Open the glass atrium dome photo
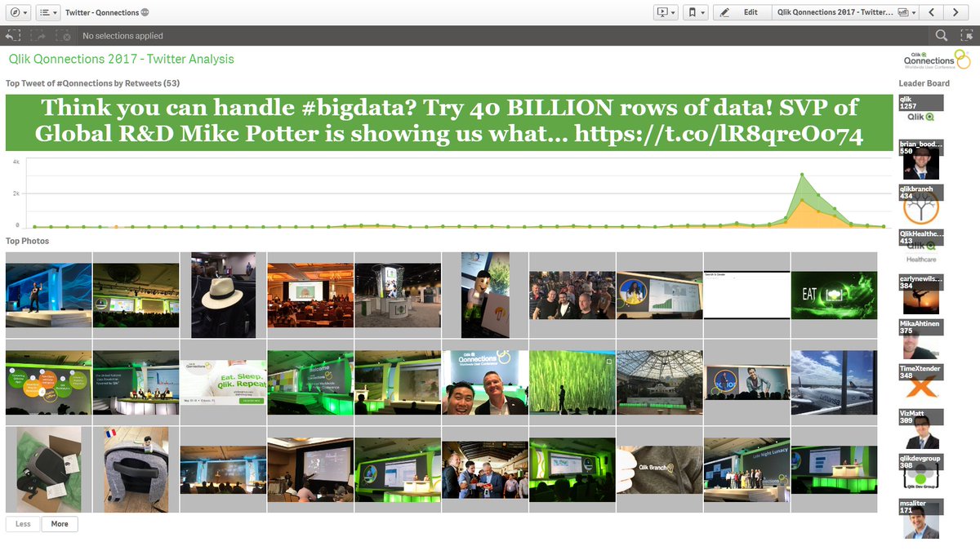This screenshot has width=980, height=551. pyautogui.click(x=659, y=382)
